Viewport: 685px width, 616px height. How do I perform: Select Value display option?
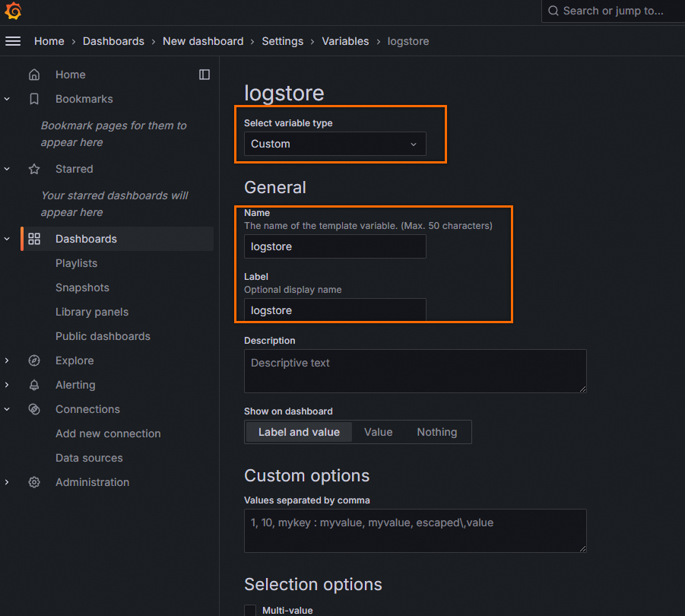[x=379, y=432]
